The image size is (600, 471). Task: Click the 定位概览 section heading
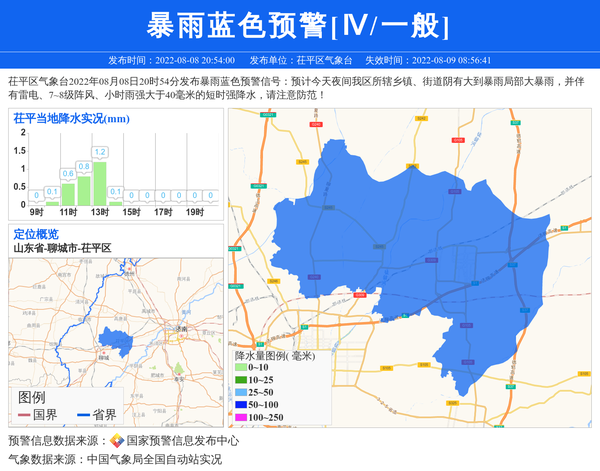(36, 234)
